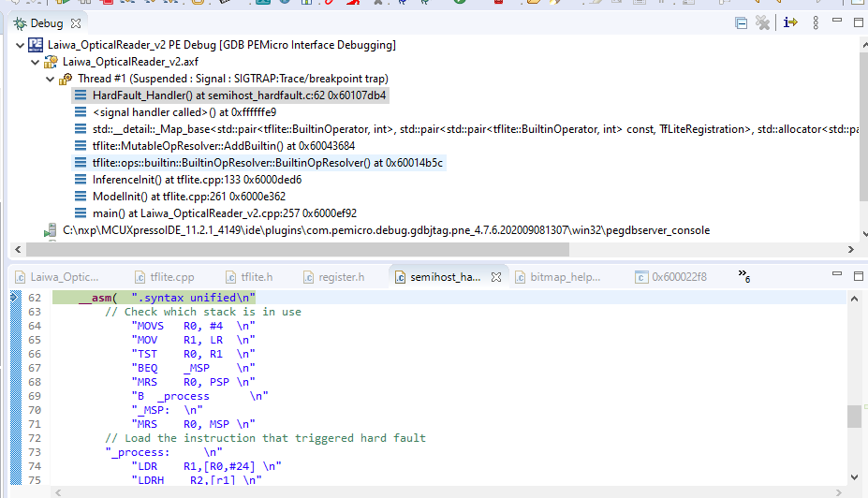Viewport: 868px width, 498px height.
Task: Click the editor vertical scrollbar thumb
Action: [854, 417]
